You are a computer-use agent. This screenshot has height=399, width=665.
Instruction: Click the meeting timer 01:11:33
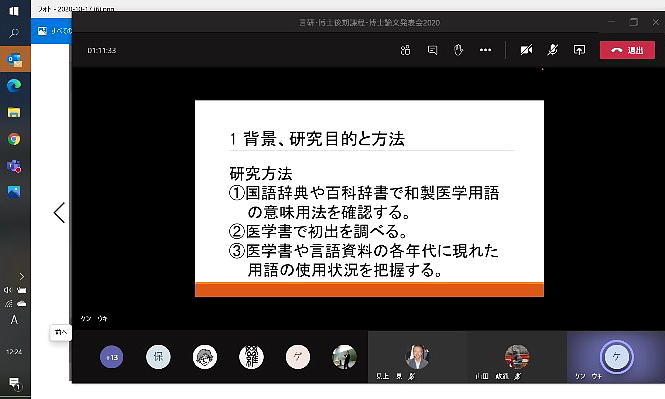pos(102,50)
